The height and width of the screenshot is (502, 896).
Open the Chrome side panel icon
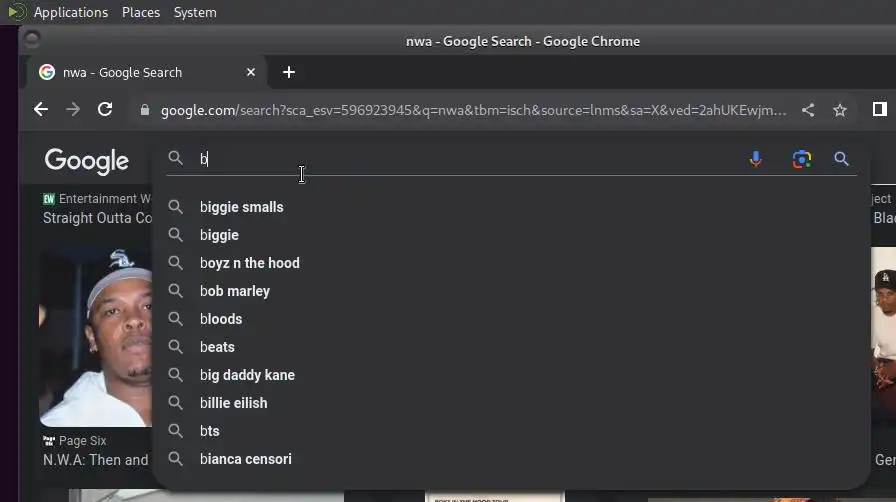tap(879, 109)
